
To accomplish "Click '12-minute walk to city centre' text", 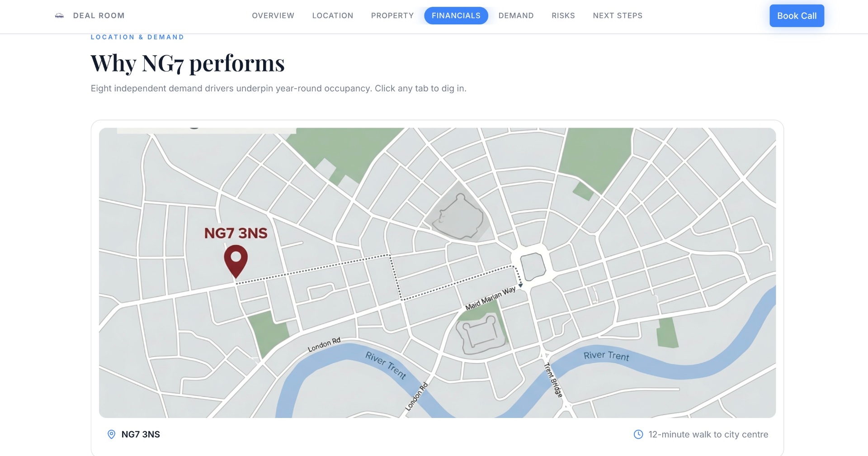I will [708, 434].
